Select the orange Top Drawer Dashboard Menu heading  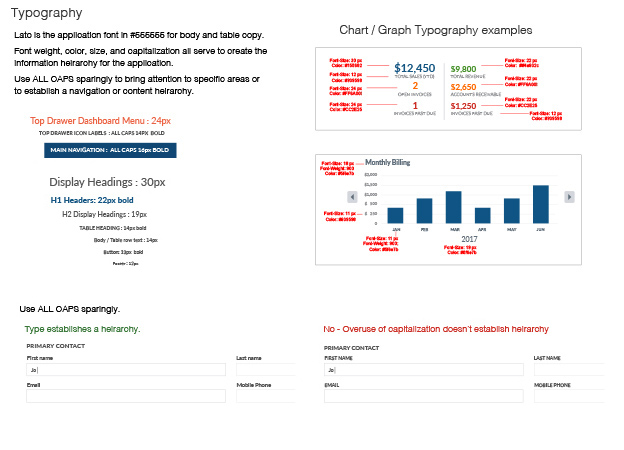pyautogui.click(x=101, y=120)
